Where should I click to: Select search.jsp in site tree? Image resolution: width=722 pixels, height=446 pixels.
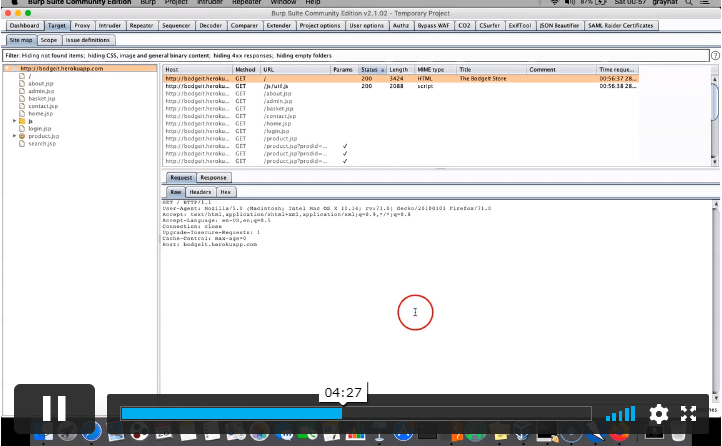pyautogui.click(x=42, y=144)
